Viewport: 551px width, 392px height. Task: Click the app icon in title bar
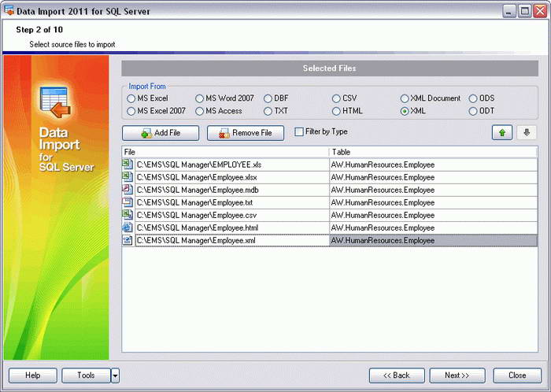pos(9,10)
